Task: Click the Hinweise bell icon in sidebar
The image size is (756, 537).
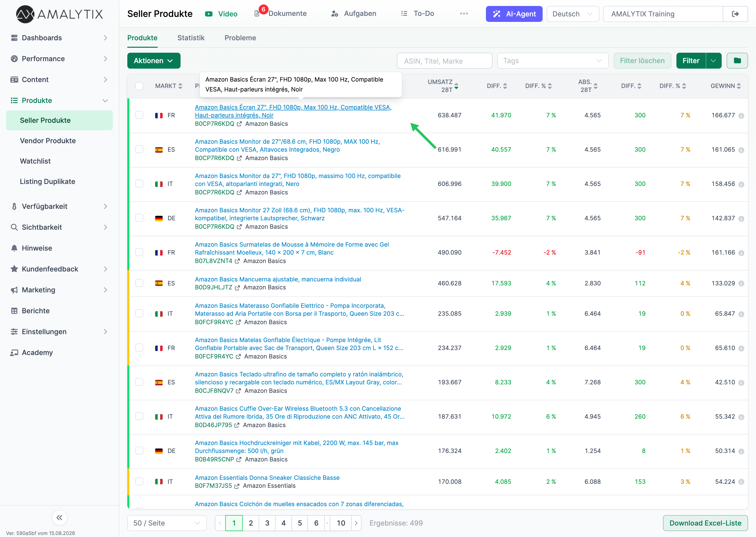Action: [14, 248]
